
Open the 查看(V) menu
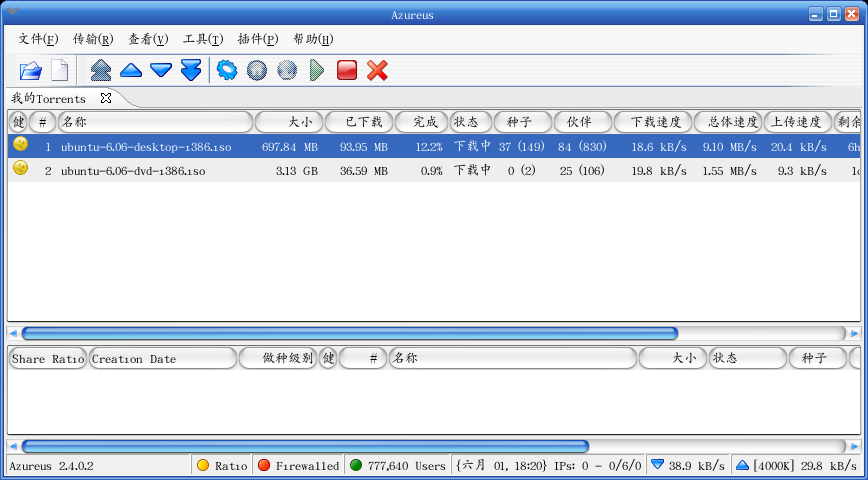[x=148, y=39]
